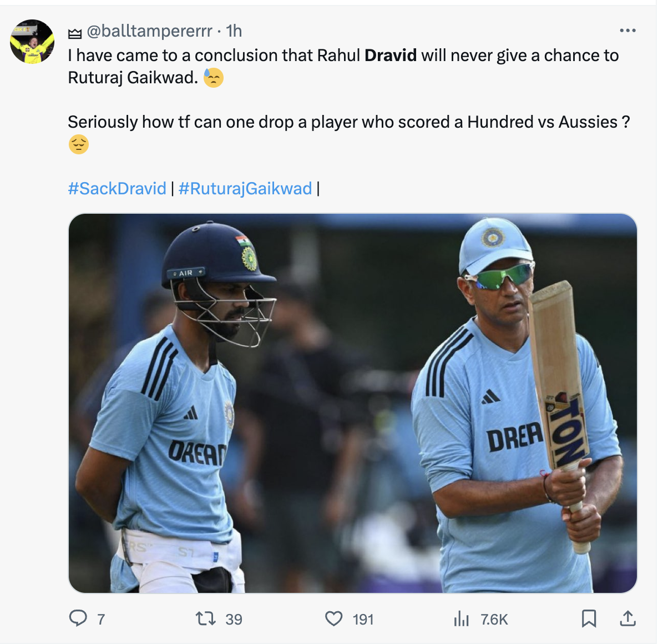Click the 7.6K views count

pos(494,619)
